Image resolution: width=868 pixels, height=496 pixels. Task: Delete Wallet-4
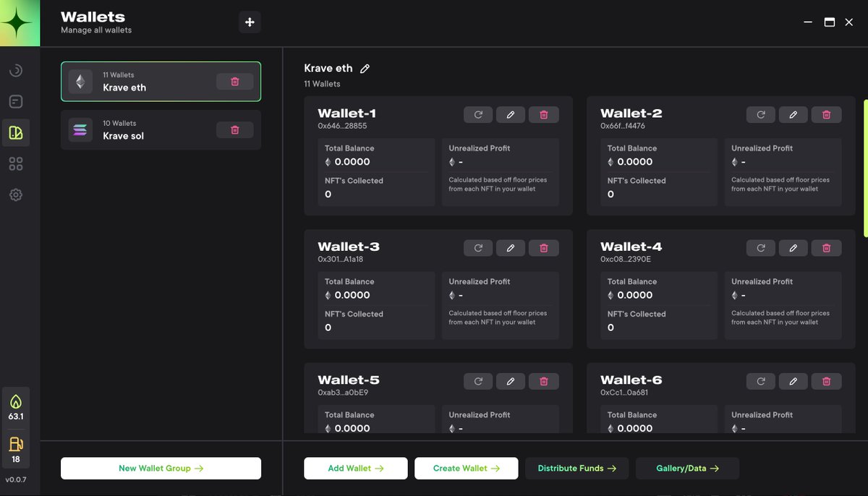click(x=827, y=248)
